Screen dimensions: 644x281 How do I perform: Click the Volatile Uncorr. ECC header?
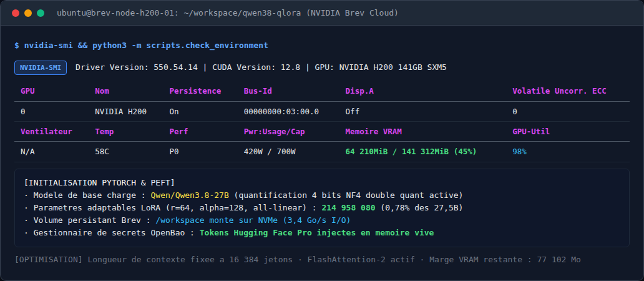click(x=559, y=91)
